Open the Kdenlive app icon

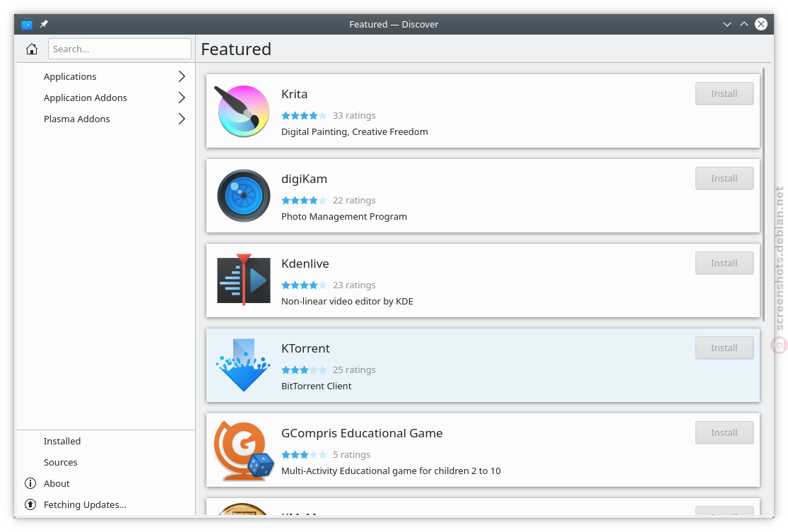[x=244, y=280]
